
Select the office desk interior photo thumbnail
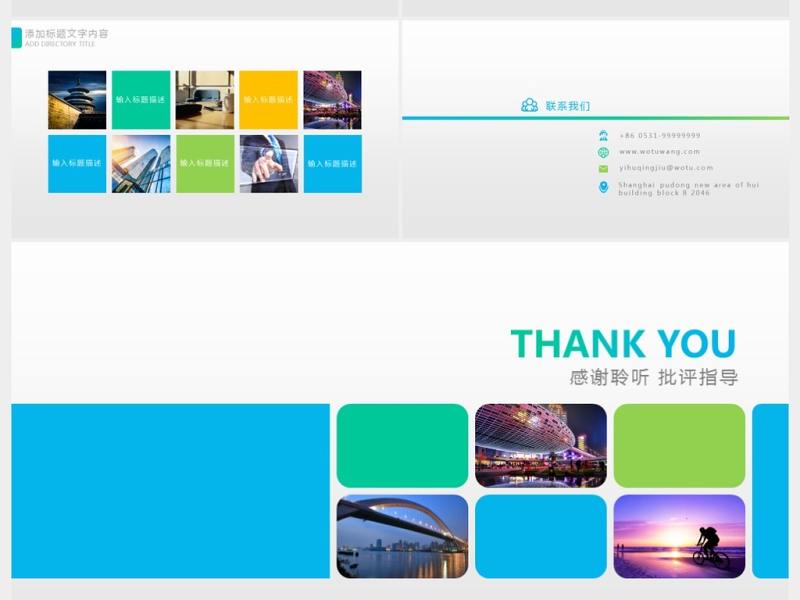point(205,100)
